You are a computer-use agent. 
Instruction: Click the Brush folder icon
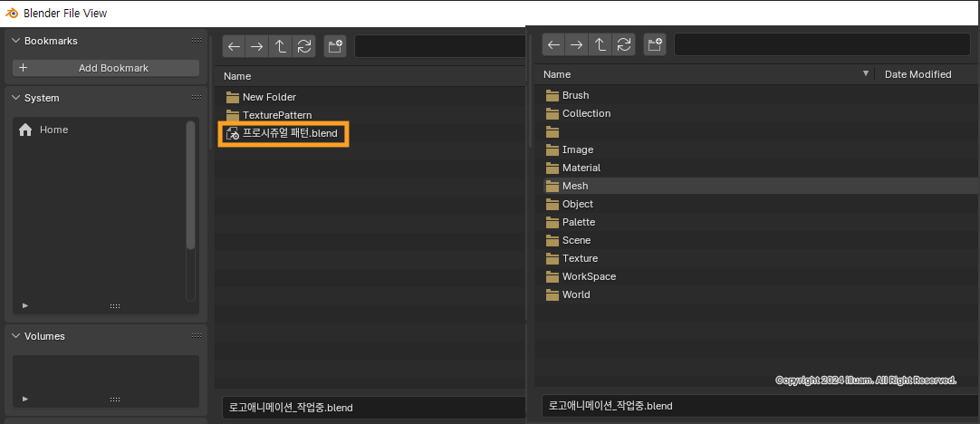(x=552, y=95)
